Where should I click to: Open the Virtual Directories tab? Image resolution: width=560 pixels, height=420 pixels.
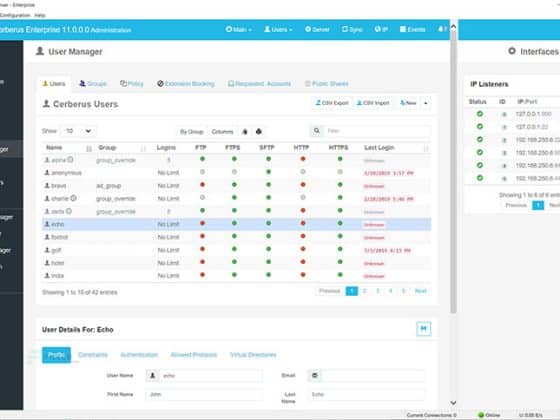[x=253, y=355]
